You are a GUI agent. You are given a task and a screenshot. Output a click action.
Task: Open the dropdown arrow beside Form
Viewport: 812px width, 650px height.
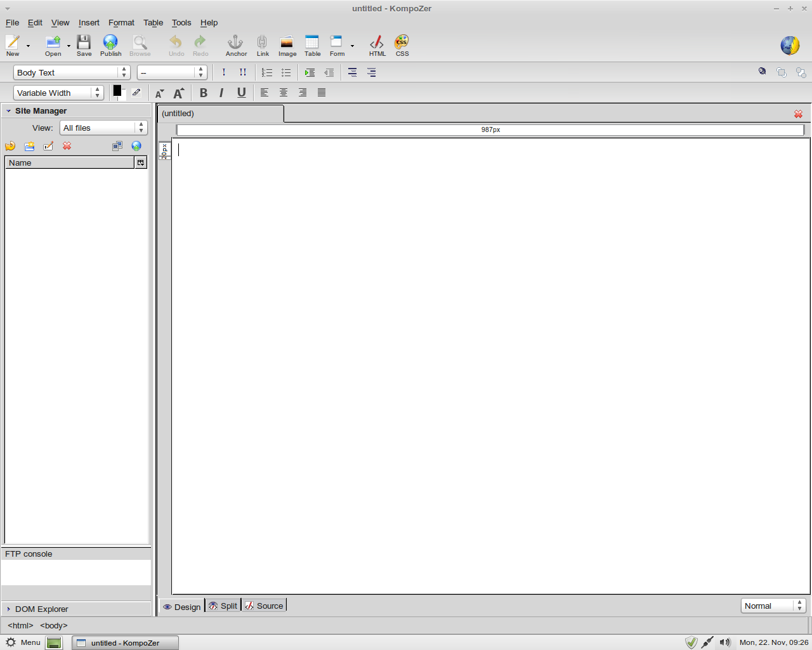[x=352, y=46]
